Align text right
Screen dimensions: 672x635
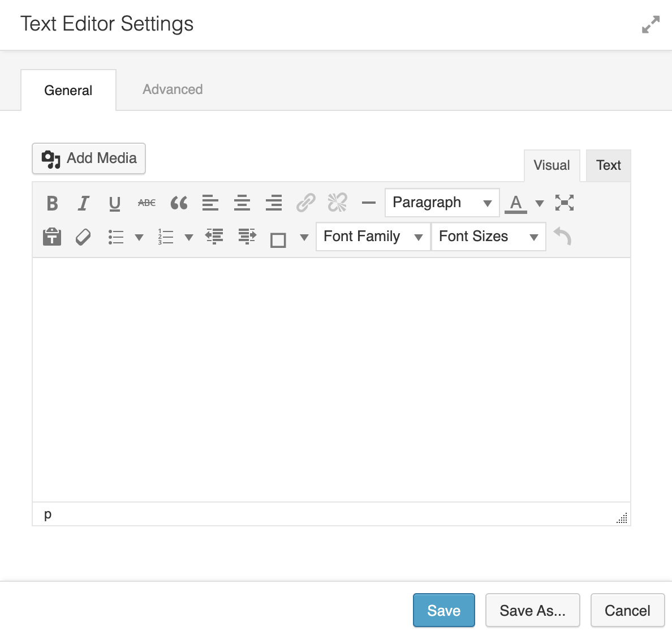(x=274, y=203)
